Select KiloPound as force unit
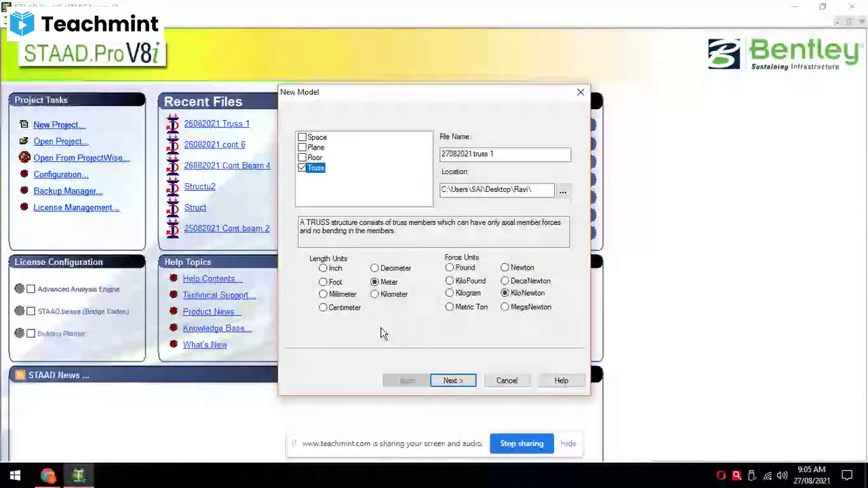 point(450,281)
